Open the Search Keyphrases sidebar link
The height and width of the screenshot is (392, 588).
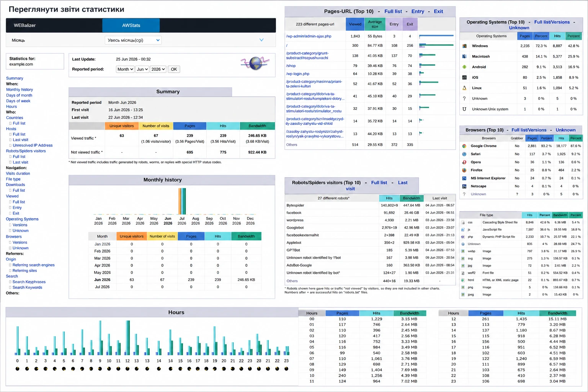(x=29, y=282)
